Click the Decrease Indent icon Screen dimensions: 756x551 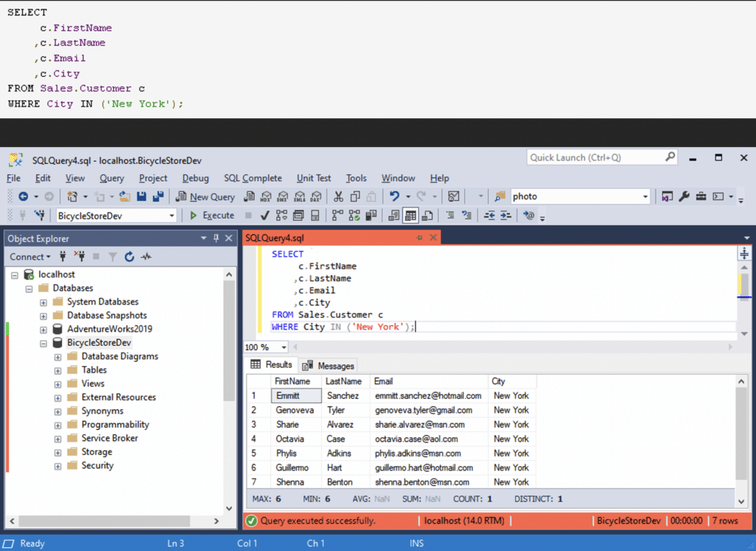489,215
